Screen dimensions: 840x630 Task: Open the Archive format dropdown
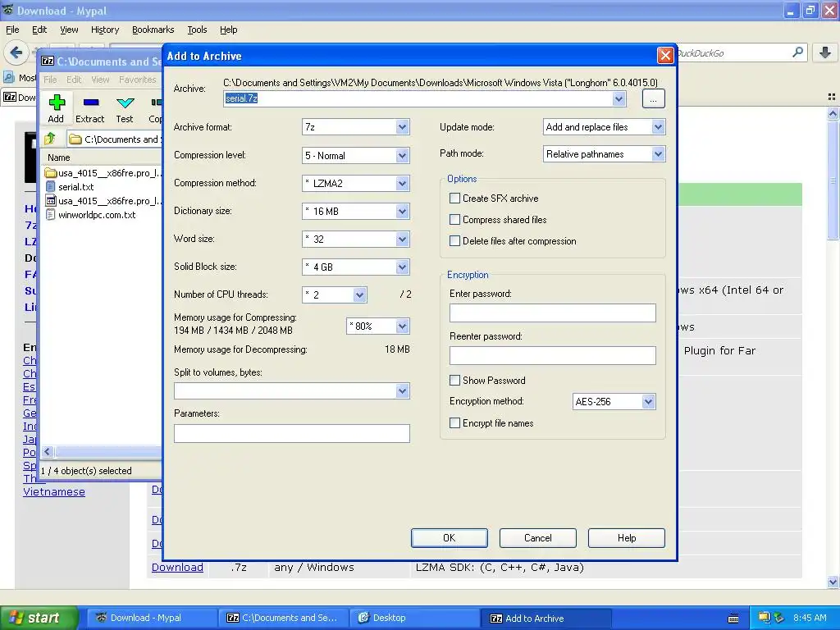coord(402,127)
